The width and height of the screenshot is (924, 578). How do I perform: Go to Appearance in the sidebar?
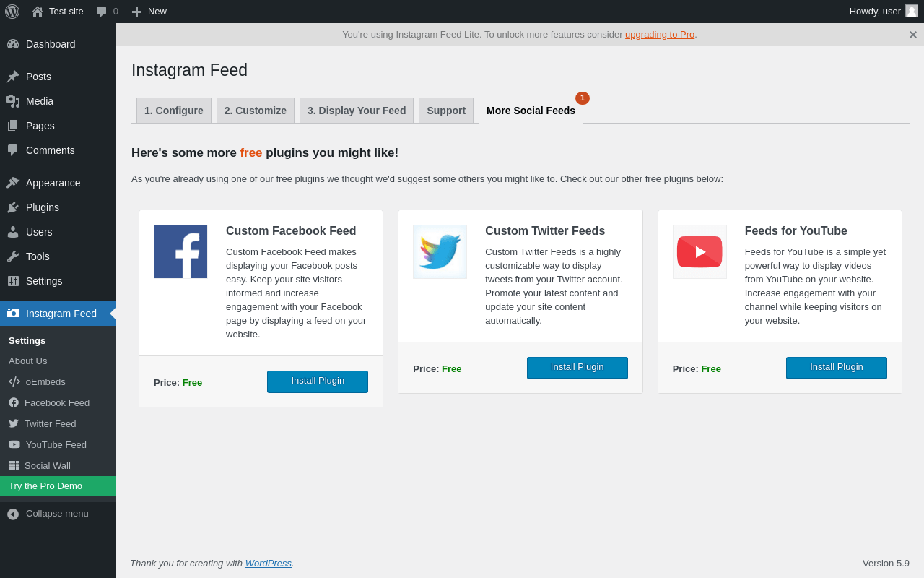[x=53, y=183]
